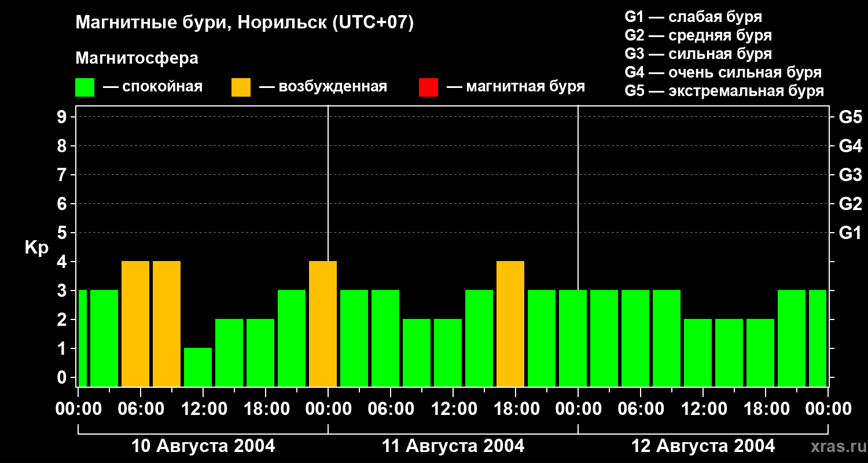Click the G1 label on the right axis

(x=850, y=233)
